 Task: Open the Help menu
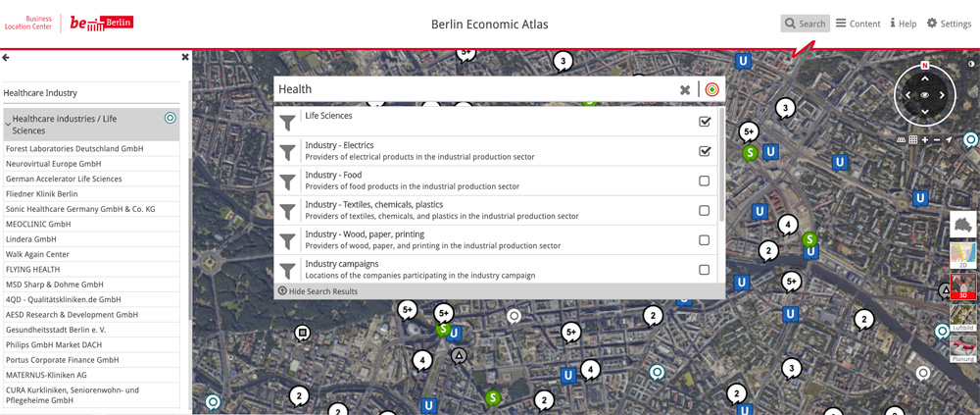pyautogui.click(x=904, y=24)
